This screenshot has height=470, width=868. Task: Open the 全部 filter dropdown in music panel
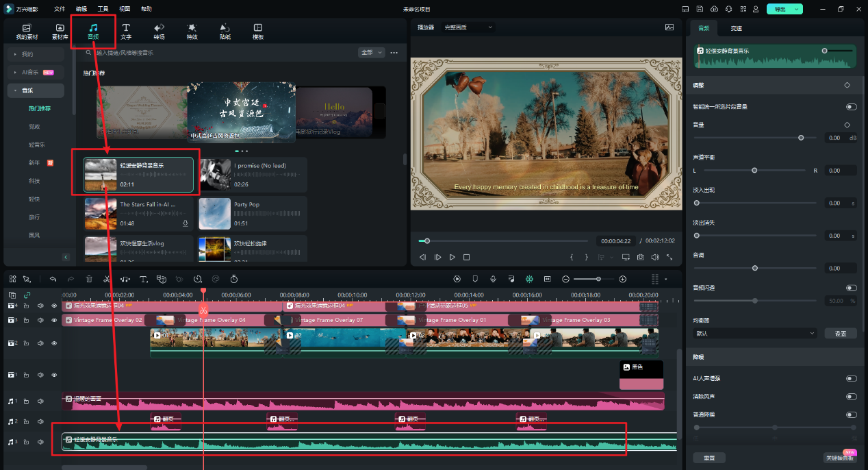[x=370, y=53]
